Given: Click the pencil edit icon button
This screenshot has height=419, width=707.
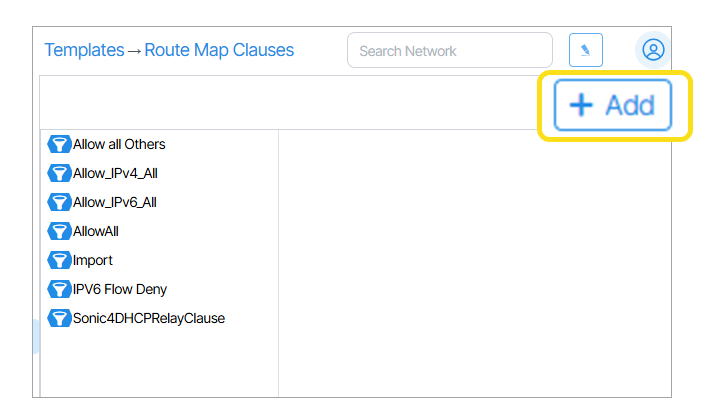Looking at the screenshot, I should point(586,50).
